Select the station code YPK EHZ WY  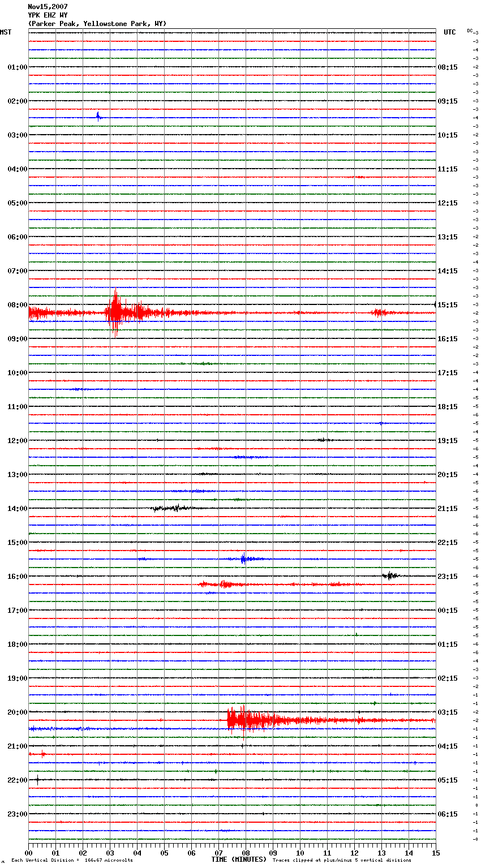point(48,15)
